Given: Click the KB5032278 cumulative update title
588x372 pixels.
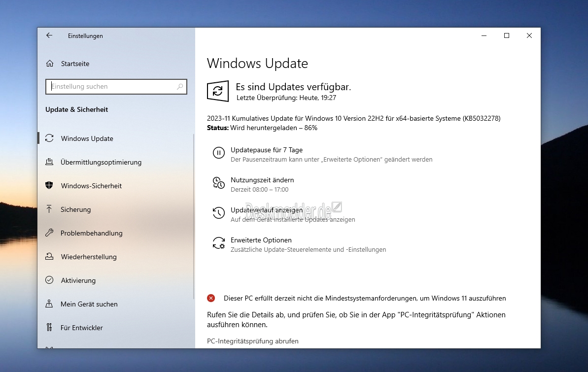Looking at the screenshot, I should (353, 118).
